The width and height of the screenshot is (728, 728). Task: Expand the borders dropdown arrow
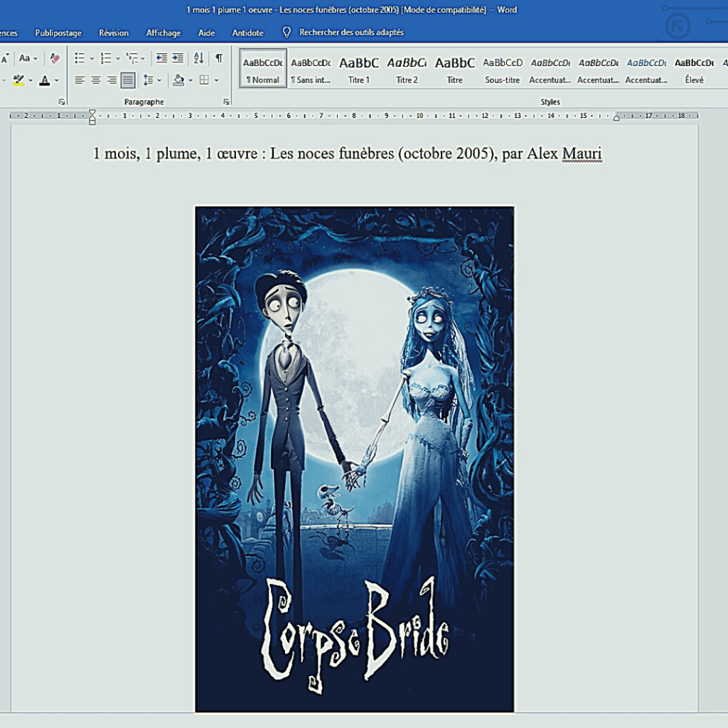[216, 80]
